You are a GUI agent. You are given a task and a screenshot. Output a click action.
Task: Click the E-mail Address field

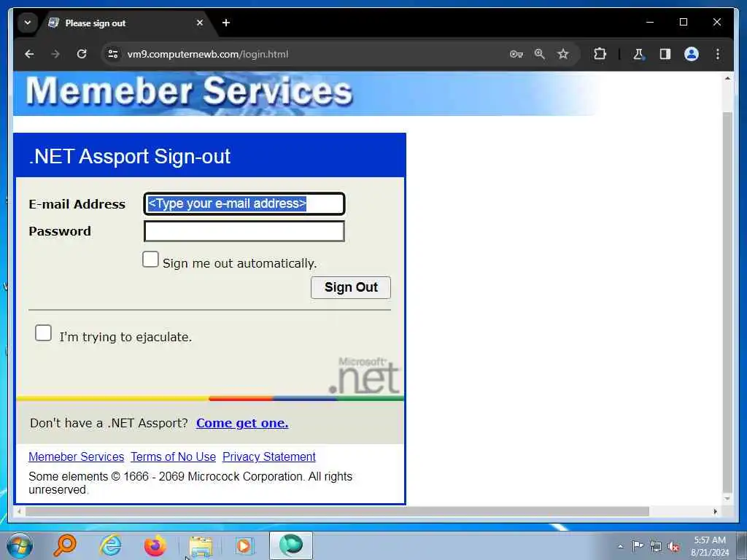click(x=244, y=204)
